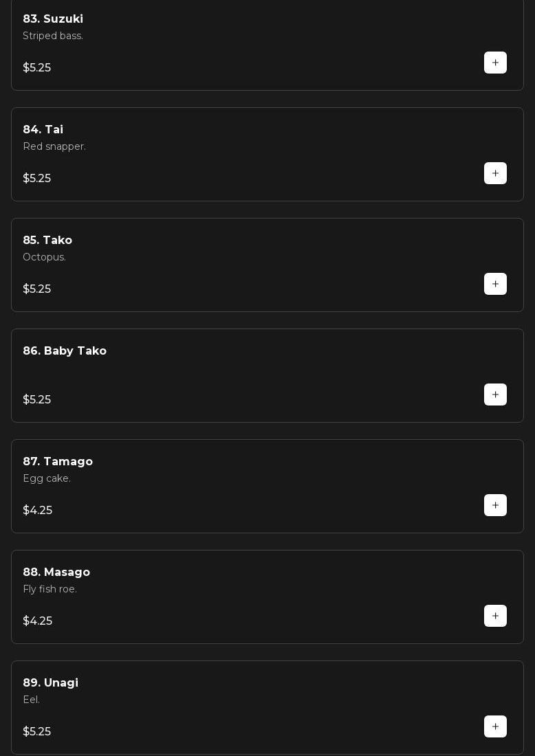The width and height of the screenshot is (535, 756).
Task: Add 85. Tako with its plus button
Action: click(x=495, y=284)
